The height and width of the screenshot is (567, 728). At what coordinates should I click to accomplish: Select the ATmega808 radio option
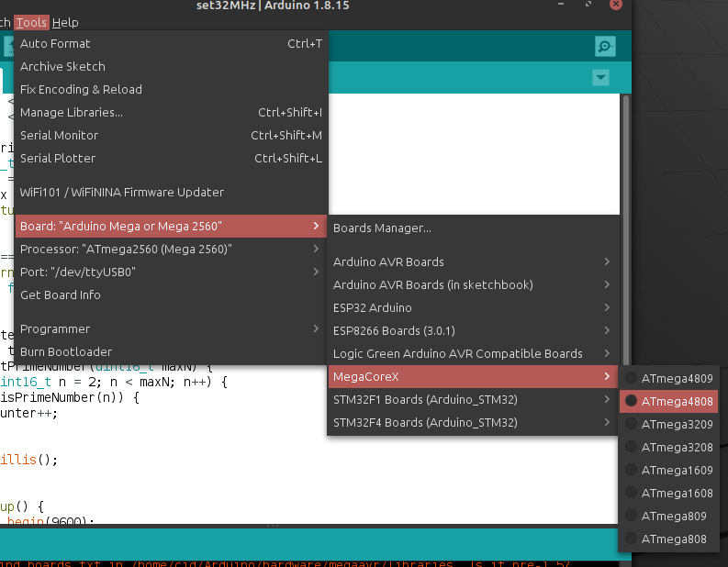coord(669,539)
